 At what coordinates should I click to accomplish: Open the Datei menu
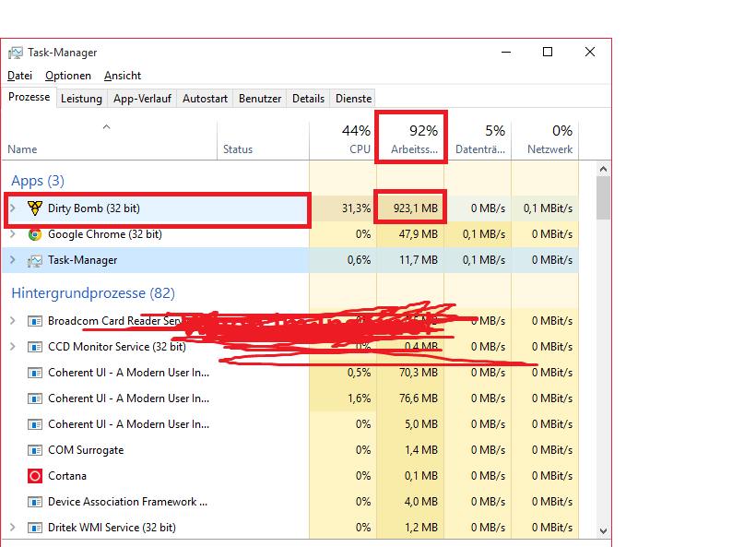(19, 76)
